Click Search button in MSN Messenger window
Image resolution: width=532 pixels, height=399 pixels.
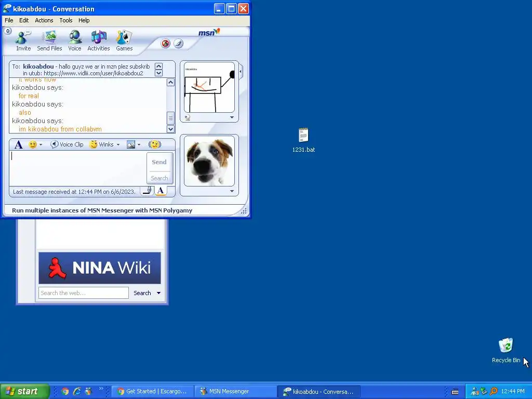tap(142, 293)
